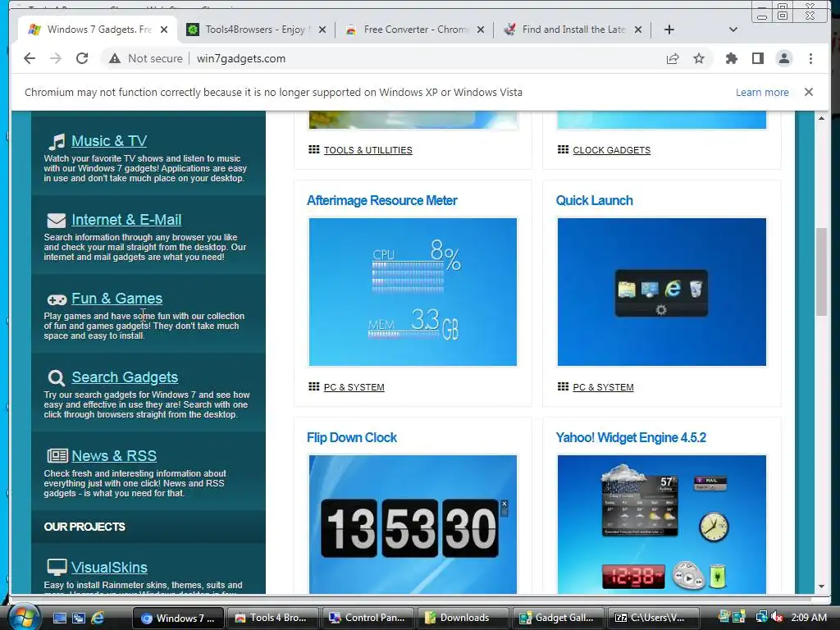Close the Free Converter tab
The height and width of the screenshot is (630, 840).
[x=481, y=30]
